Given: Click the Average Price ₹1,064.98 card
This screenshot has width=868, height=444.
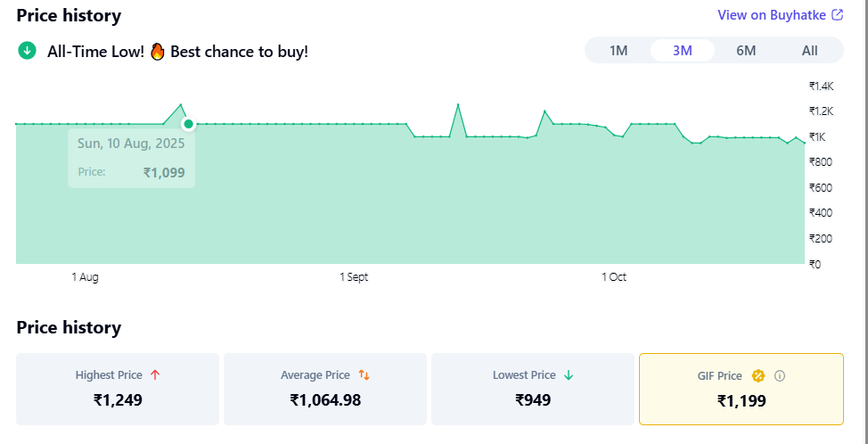Looking at the screenshot, I should click(325, 389).
